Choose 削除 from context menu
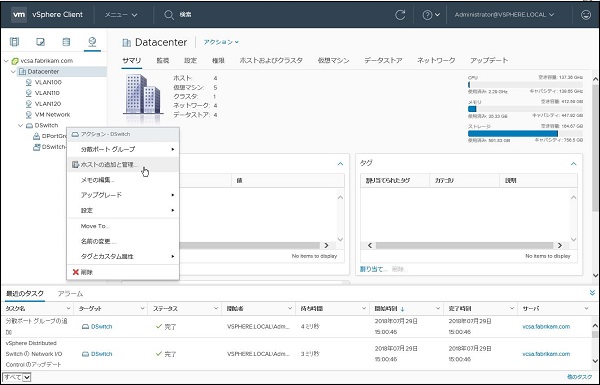This screenshot has height=385, width=600. (123, 272)
